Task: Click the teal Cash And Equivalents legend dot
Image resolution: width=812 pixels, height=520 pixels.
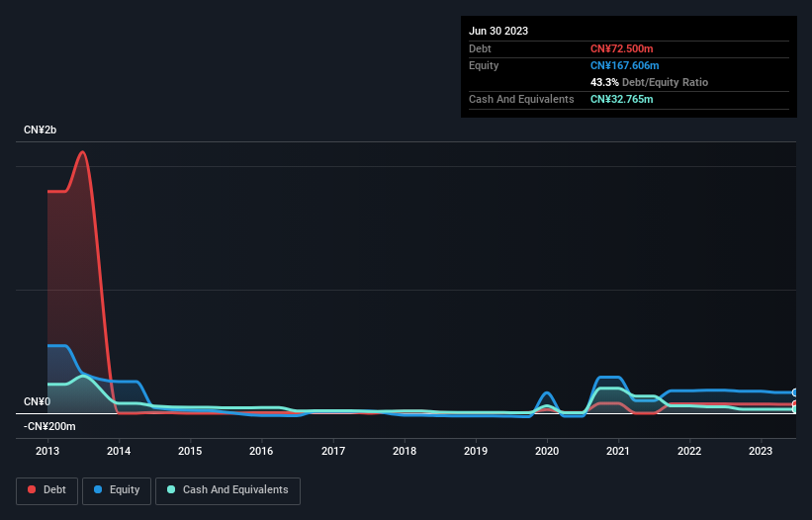Action: (171, 489)
